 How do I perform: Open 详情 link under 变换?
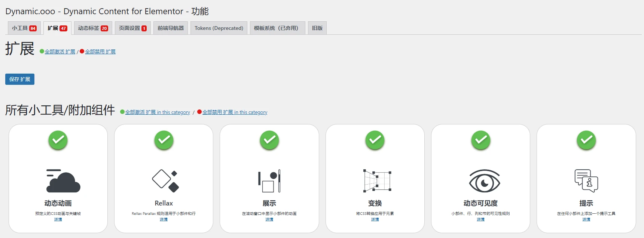[x=375, y=219]
